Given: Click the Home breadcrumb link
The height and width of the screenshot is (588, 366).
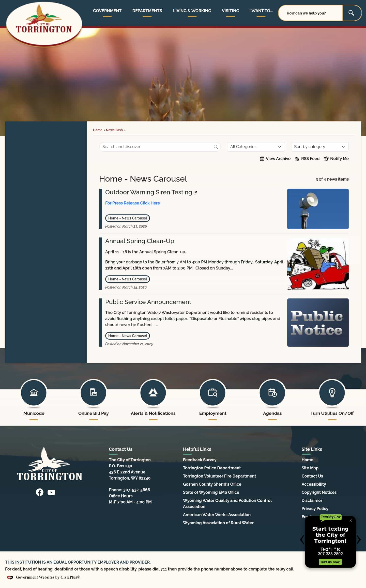Looking at the screenshot, I should (98, 130).
